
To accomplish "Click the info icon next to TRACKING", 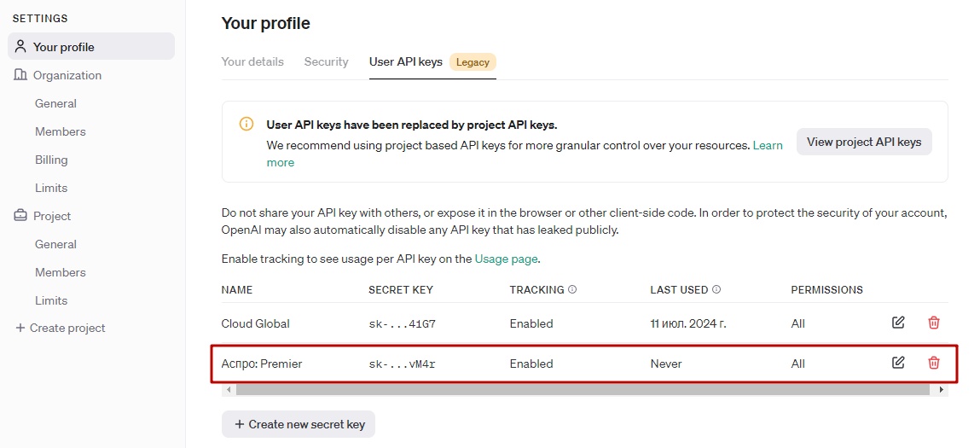I will pyautogui.click(x=572, y=289).
